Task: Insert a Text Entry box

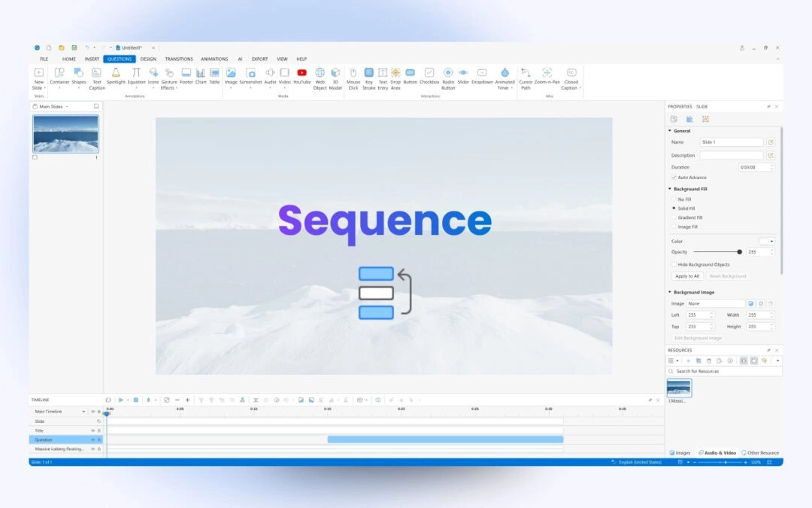Action: [383, 79]
